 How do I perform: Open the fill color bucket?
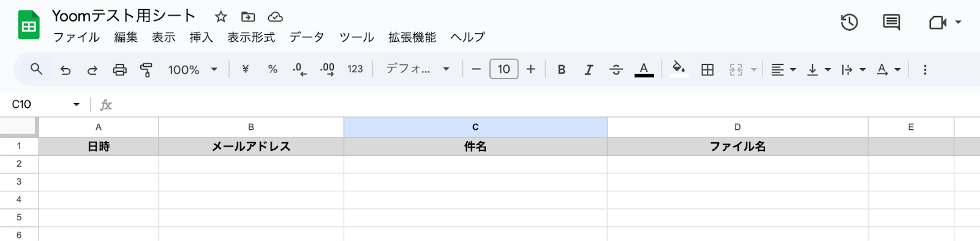coord(678,69)
